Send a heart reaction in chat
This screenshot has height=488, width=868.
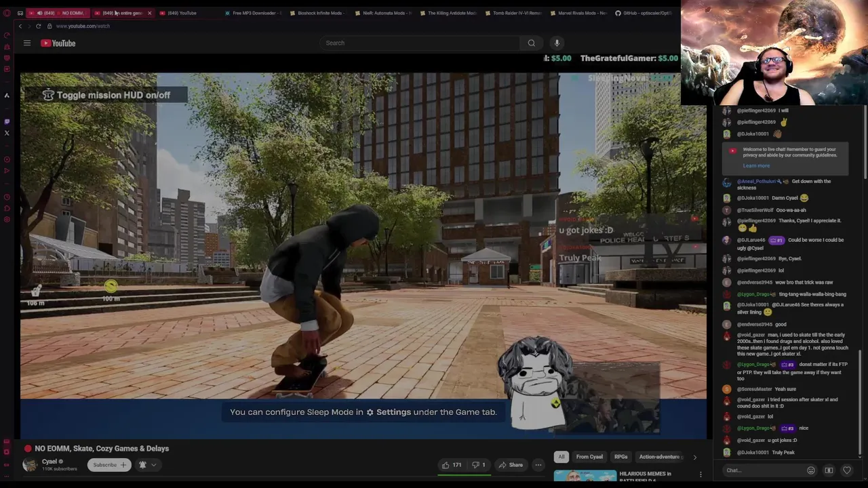[x=846, y=470]
